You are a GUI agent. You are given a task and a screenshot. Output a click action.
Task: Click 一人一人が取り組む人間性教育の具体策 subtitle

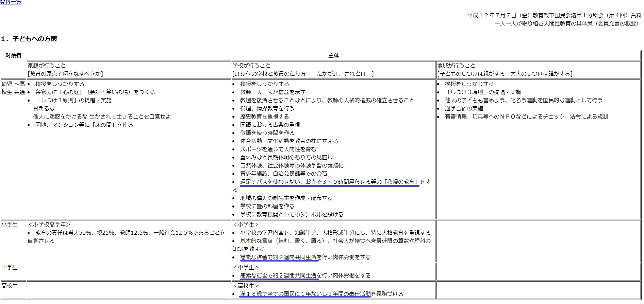(x=568, y=23)
